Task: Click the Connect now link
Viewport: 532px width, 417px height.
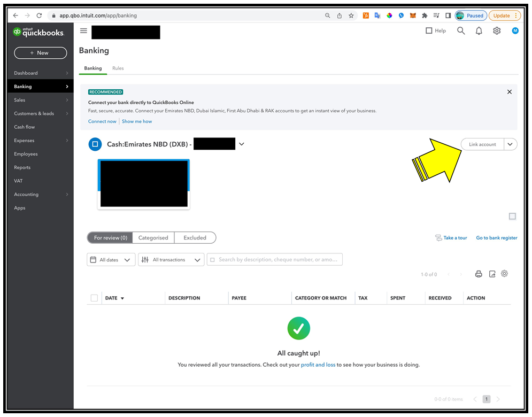Action: 102,121
